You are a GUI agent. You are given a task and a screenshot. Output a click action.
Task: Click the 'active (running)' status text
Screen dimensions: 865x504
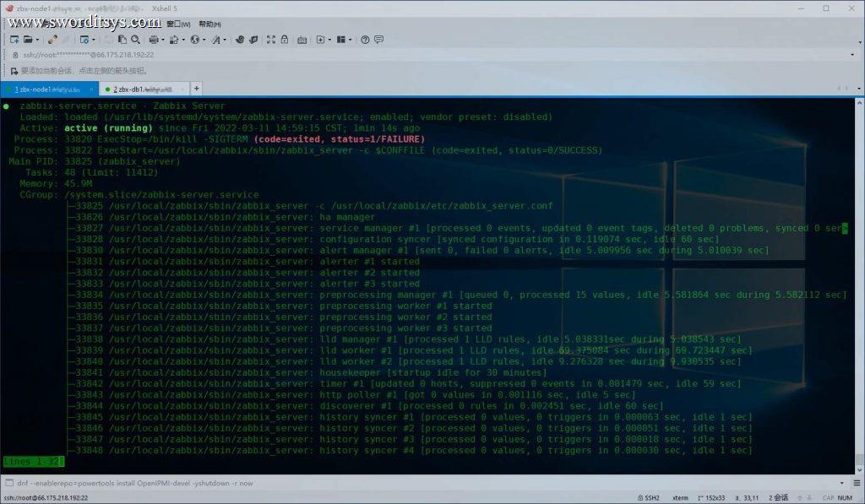(x=109, y=128)
